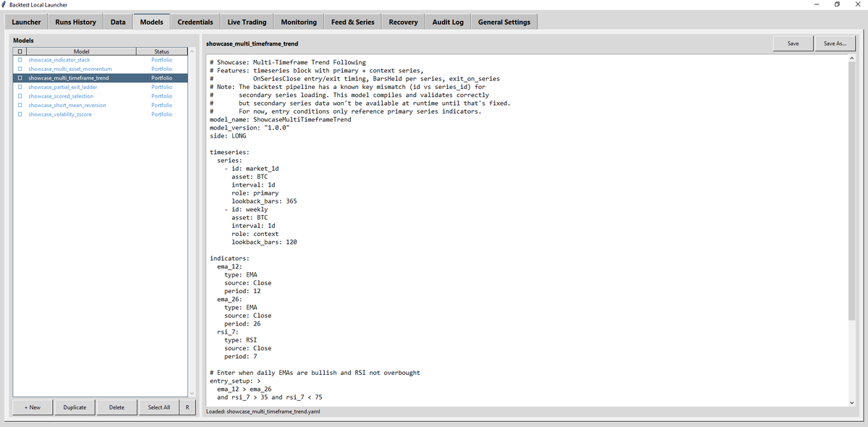Click the lookback_bars: 365 line
Screen dimensions: 868x427
tap(264, 200)
